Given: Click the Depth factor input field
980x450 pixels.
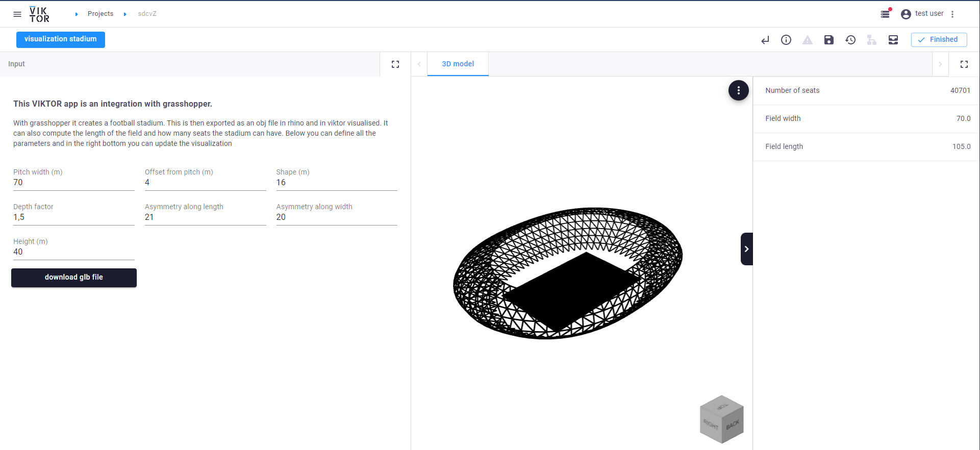Looking at the screenshot, I should (74, 217).
